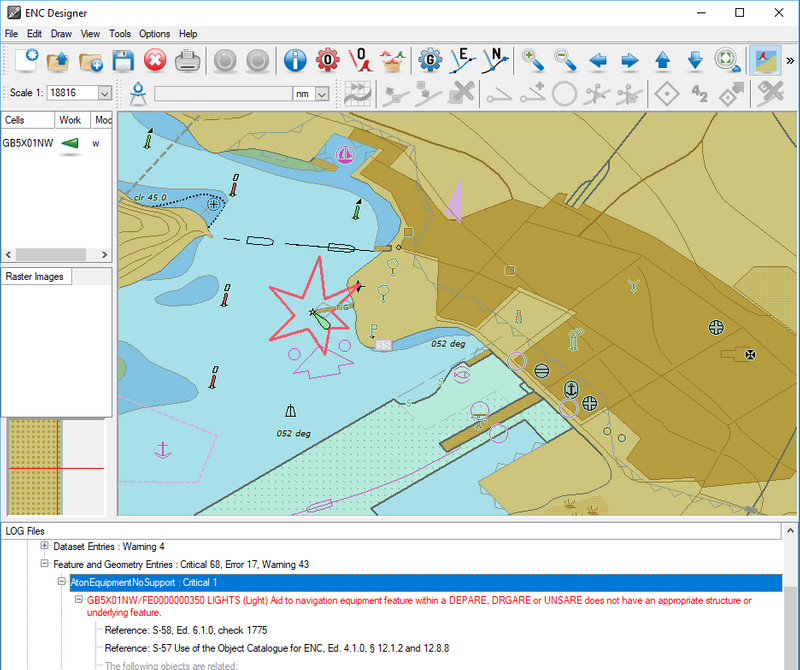Open the Edit menu
This screenshot has height=670, width=800.
34,34
